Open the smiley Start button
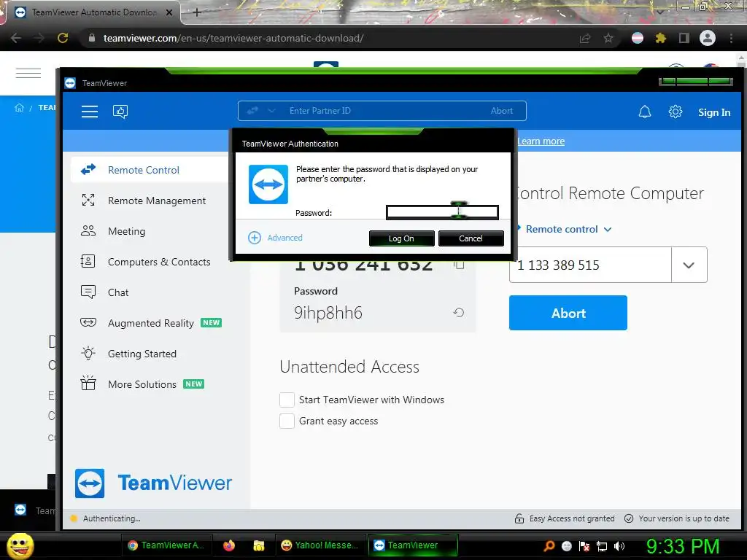 click(20, 545)
